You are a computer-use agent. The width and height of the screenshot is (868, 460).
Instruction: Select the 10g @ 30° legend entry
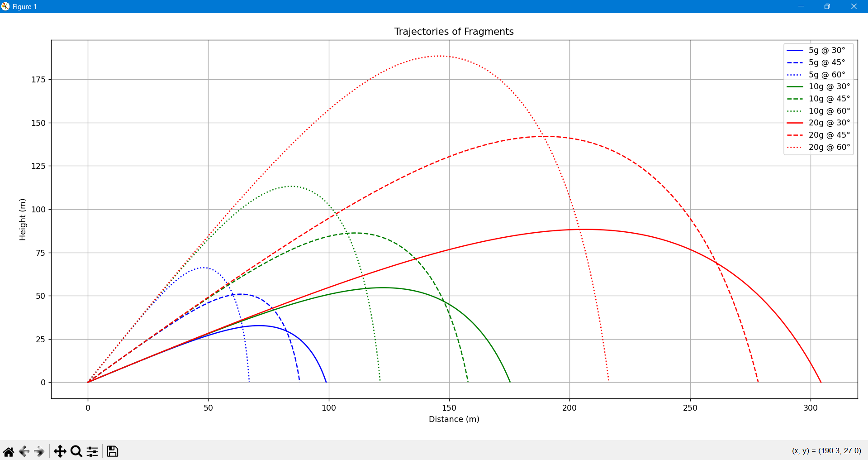(828, 86)
